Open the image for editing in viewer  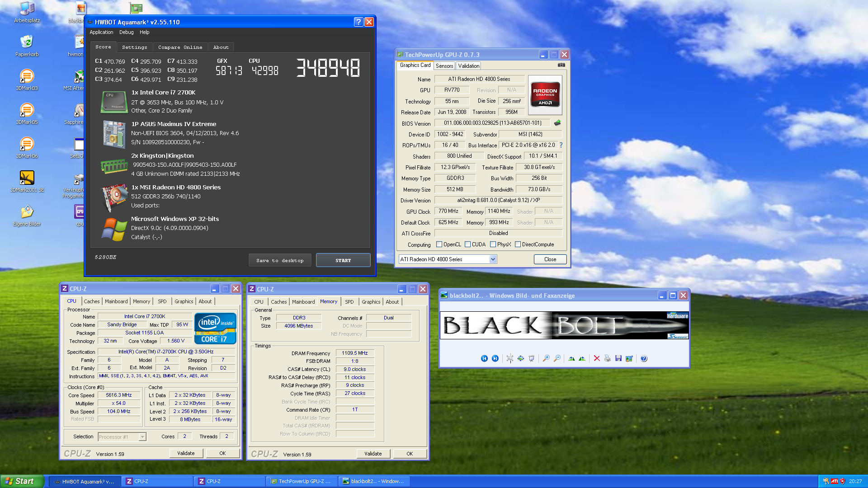[x=629, y=358]
